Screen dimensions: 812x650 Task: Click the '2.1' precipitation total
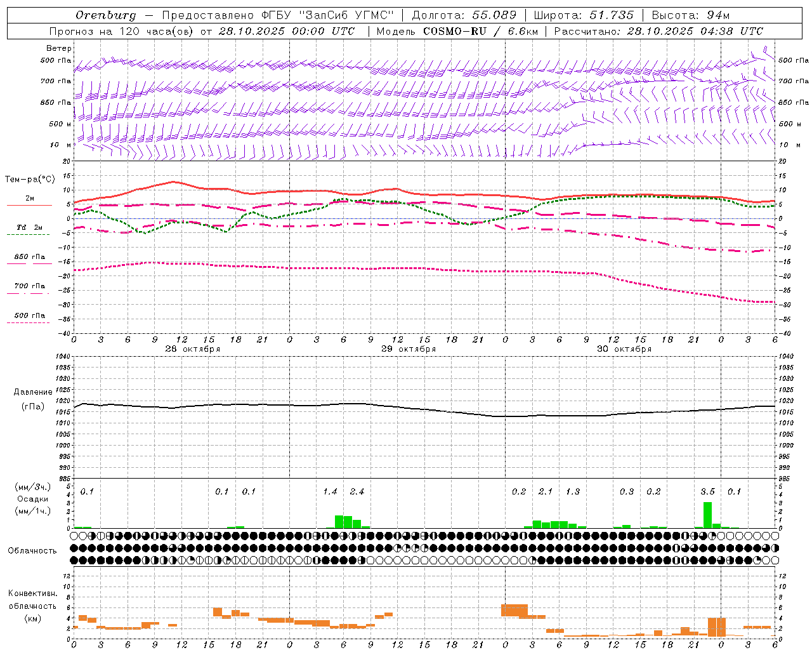546,492
